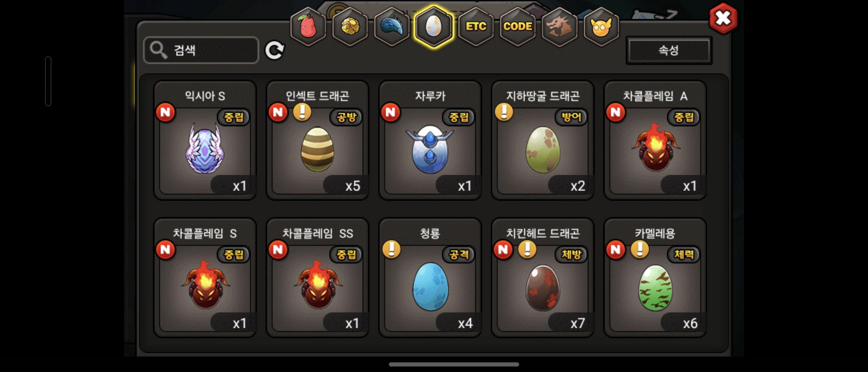This screenshot has height=372, width=868.
Task: Open the ETC category tab
Action: pyautogui.click(x=476, y=27)
